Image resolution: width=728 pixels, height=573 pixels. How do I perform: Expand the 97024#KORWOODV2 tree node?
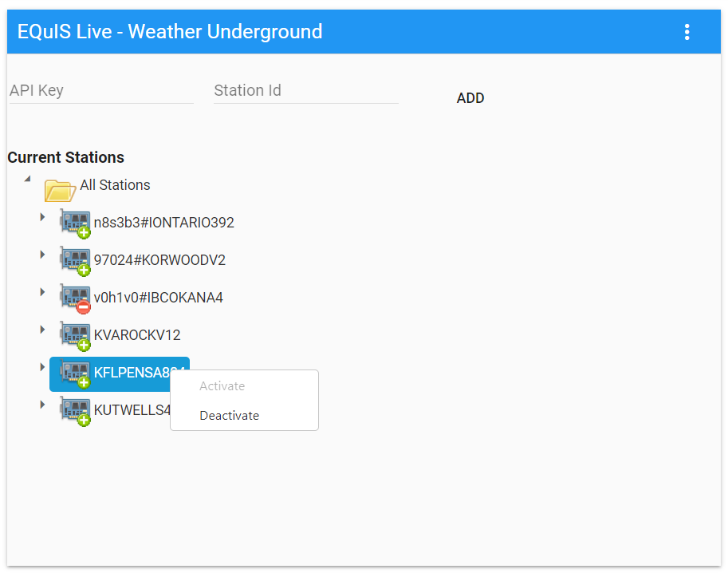click(42, 253)
